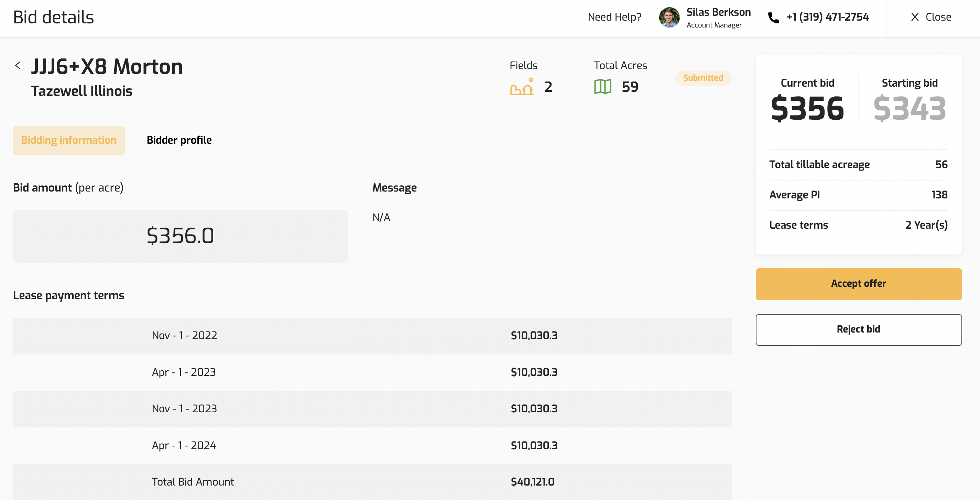Select the Bidding information tab

point(69,140)
